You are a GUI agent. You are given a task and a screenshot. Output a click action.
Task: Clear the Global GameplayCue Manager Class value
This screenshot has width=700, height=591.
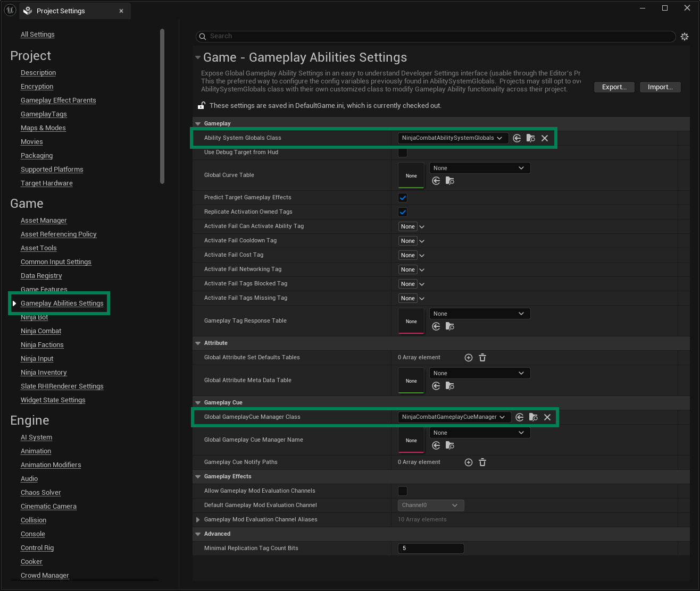[x=547, y=417]
